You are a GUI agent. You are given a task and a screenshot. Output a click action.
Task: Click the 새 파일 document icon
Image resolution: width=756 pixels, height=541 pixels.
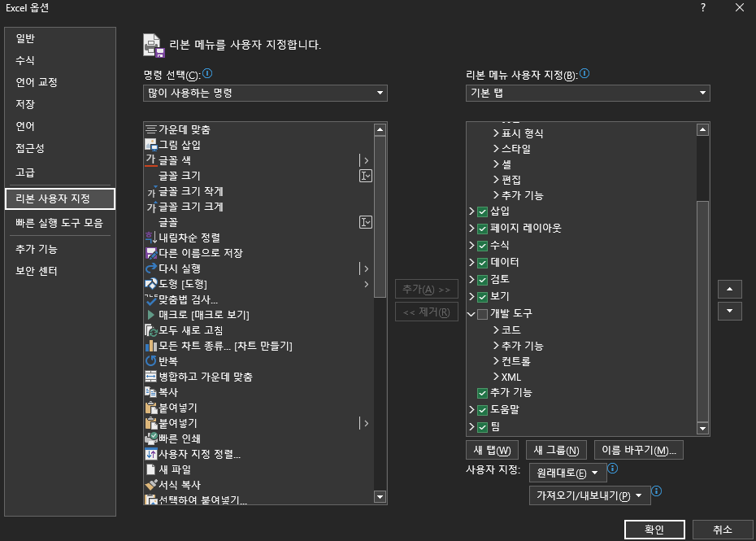click(151, 469)
